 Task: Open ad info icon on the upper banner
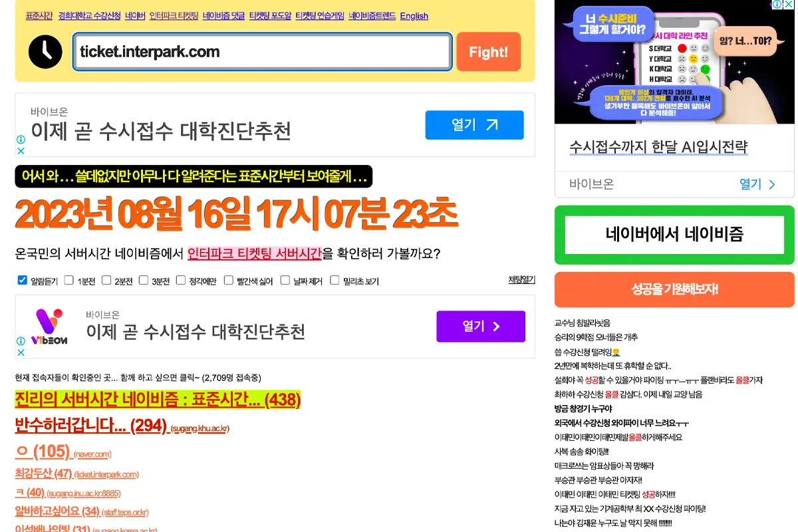coord(21,140)
